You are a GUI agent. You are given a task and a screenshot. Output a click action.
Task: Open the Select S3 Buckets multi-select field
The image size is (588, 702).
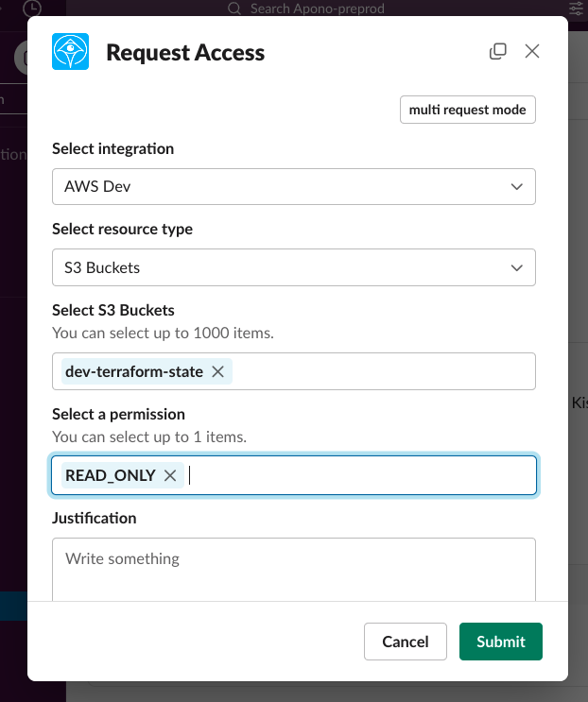tap(378, 371)
